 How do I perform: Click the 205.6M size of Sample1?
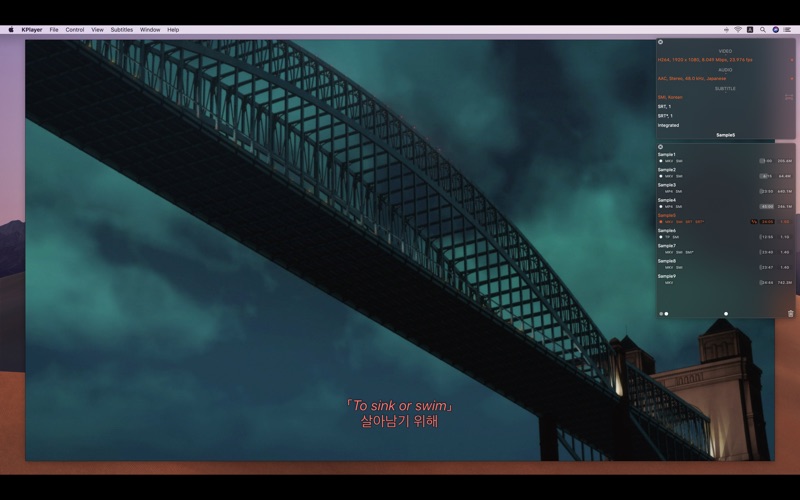(785, 161)
